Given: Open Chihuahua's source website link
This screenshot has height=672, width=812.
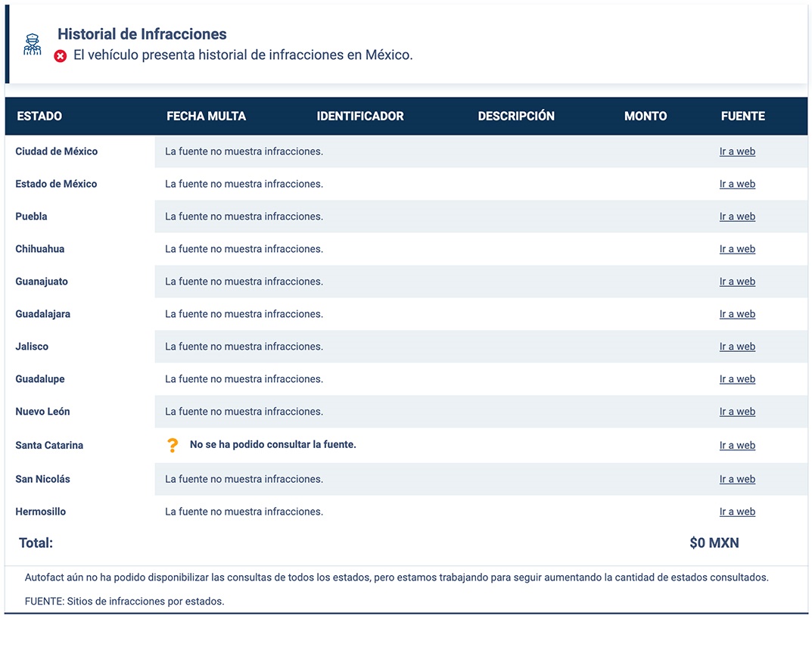Looking at the screenshot, I should click(737, 248).
